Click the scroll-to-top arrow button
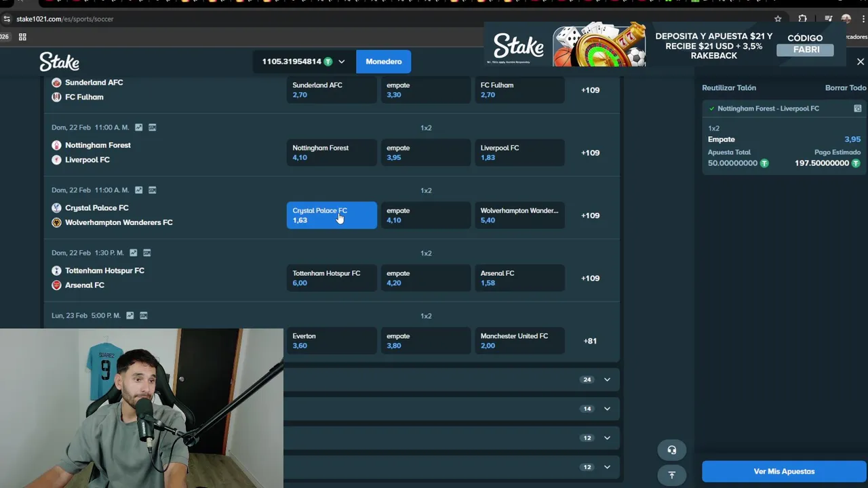The width and height of the screenshot is (868, 488). click(x=671, y=475)
